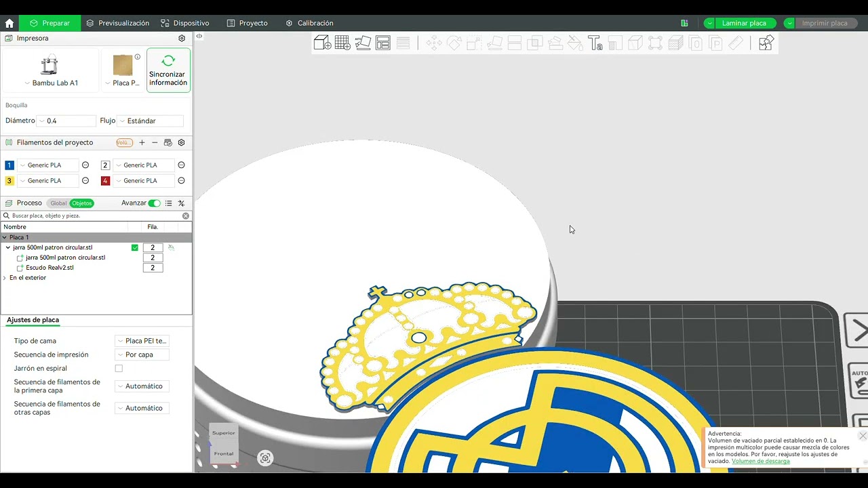Screen dimensions: 868x488
Task: Click the Add model cube icon
Action: 322,43
